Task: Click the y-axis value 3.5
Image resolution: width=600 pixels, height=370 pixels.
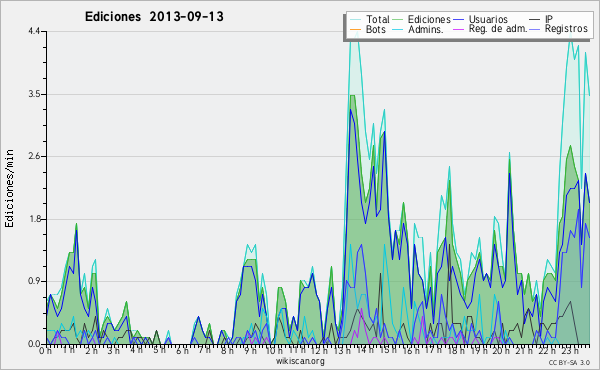Action: click(34, 94)
